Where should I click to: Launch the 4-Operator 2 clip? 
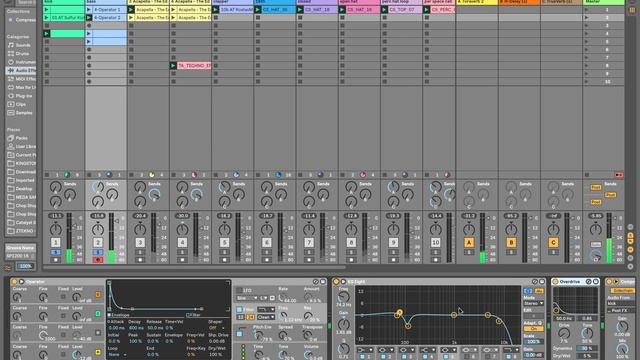pos(89,18)
